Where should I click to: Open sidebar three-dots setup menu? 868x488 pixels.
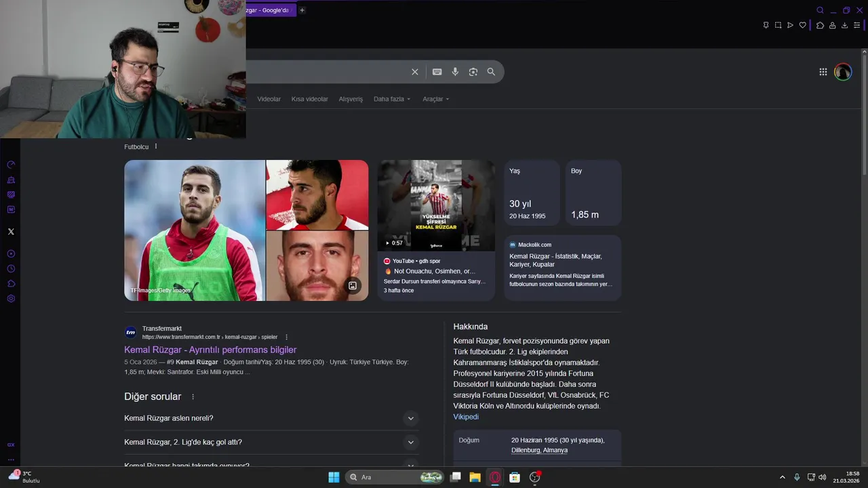[x=11, y=459]
